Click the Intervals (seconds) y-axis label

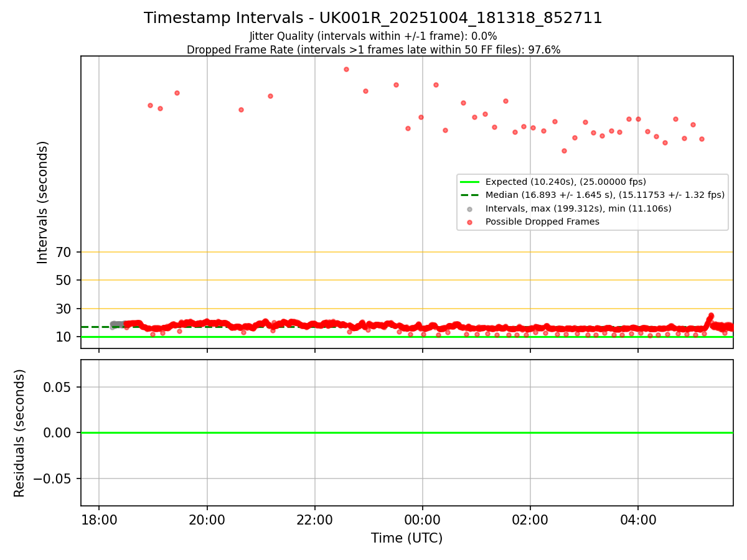(x=42, y=202)
